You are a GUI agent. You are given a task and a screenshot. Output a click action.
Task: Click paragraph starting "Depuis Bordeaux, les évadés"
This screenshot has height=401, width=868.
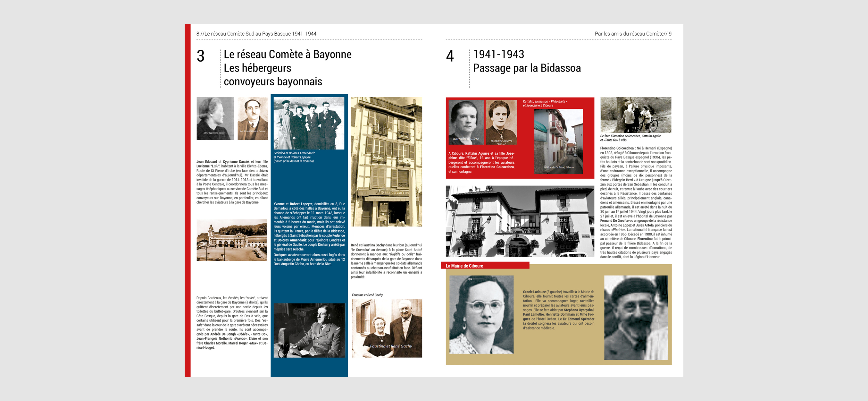[232, 322]
